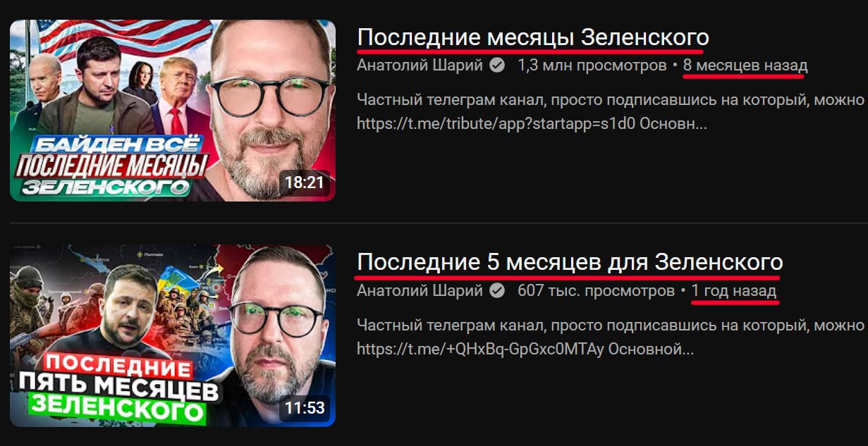The image size is (868, 446).
Task: Click the 18:21 duration badge
Action: [304, 182]
